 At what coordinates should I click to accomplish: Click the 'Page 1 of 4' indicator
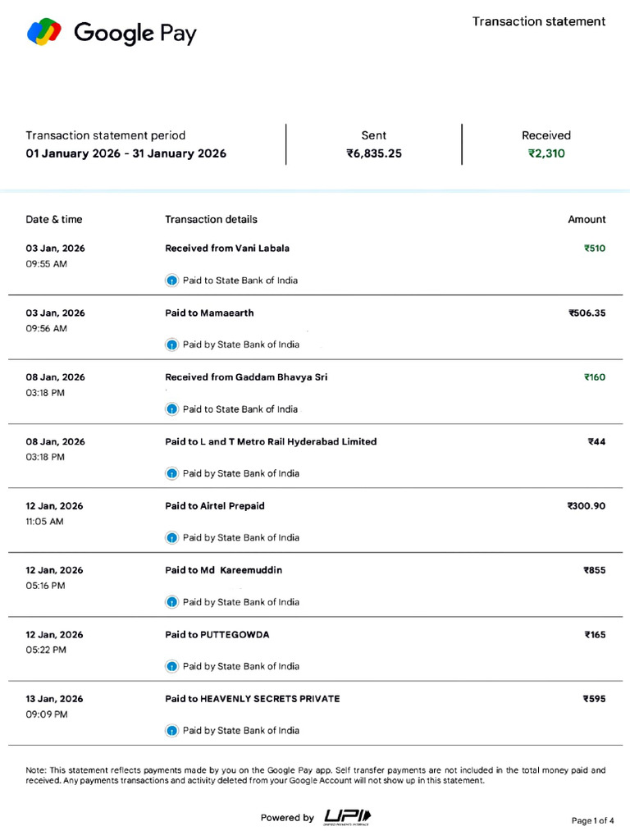pos(592,820)
